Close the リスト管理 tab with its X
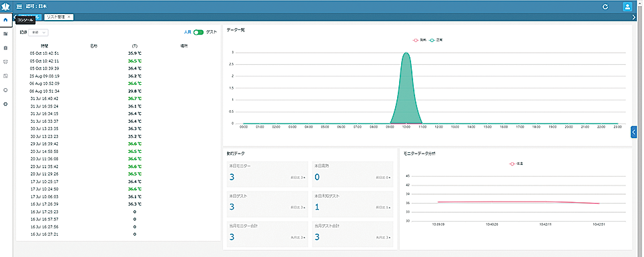The height and width of the screenshot is (257, 644). [x=69, y=17]
